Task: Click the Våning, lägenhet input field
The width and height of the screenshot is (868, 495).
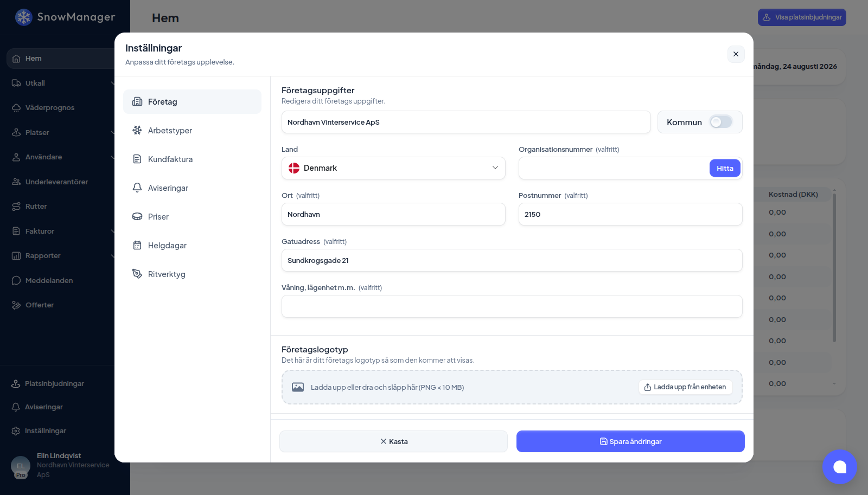Action: (512, 306)
